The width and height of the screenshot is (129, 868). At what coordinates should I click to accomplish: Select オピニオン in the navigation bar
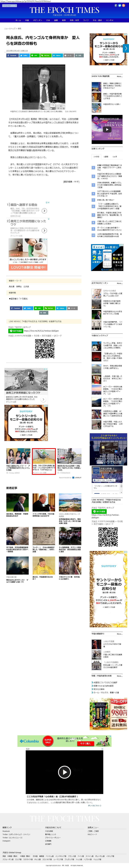pyautogui.click(x=37, y=20)
